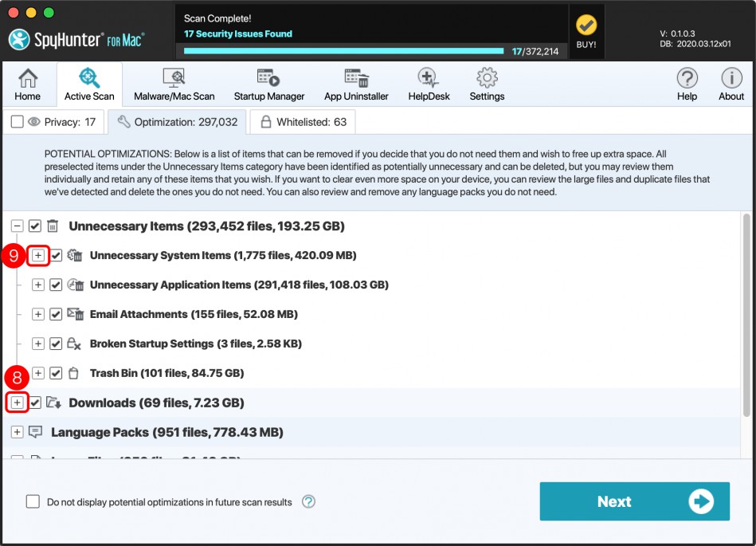Expand Unnecessary System Items tree node

(x=38, y=255)
